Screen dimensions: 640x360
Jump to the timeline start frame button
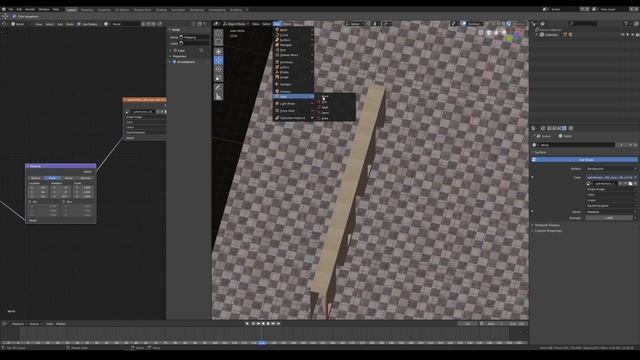[247, 324]
